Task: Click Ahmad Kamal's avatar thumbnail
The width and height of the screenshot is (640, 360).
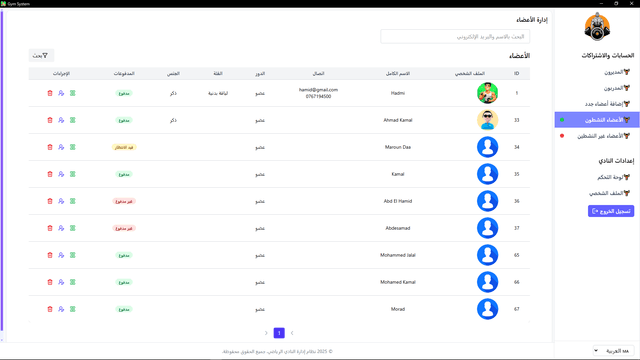Action: (x=487, y=120)
